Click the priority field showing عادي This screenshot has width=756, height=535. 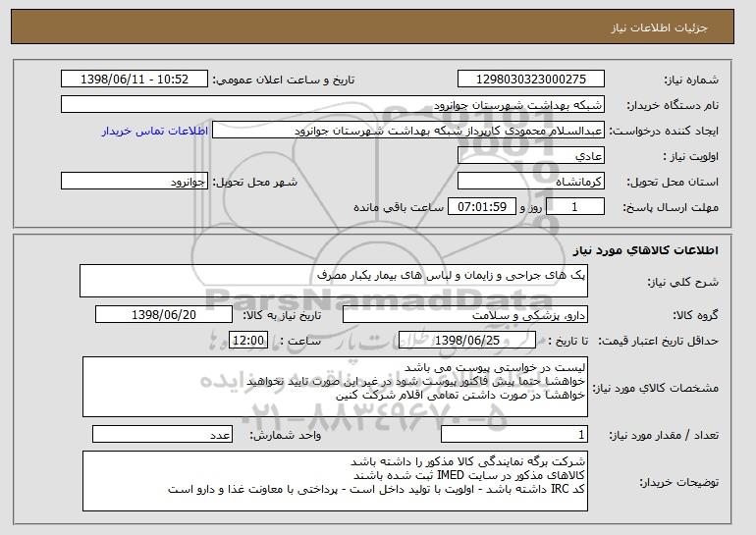click(531, 156)
